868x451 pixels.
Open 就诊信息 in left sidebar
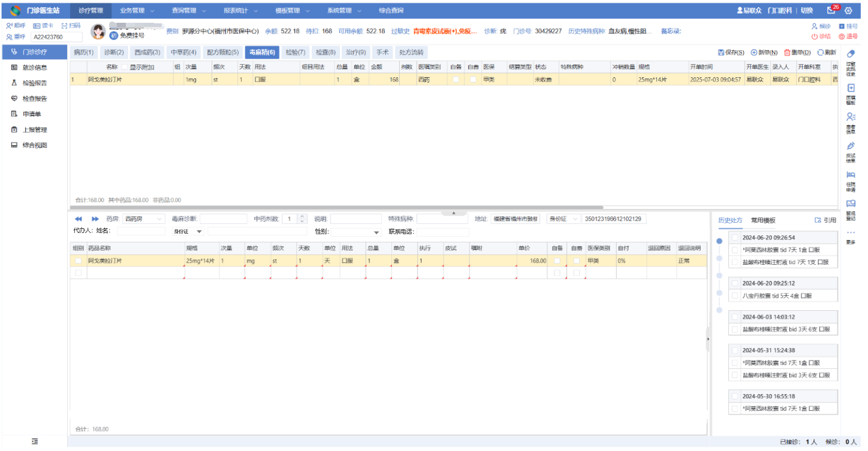coord(34,68)
